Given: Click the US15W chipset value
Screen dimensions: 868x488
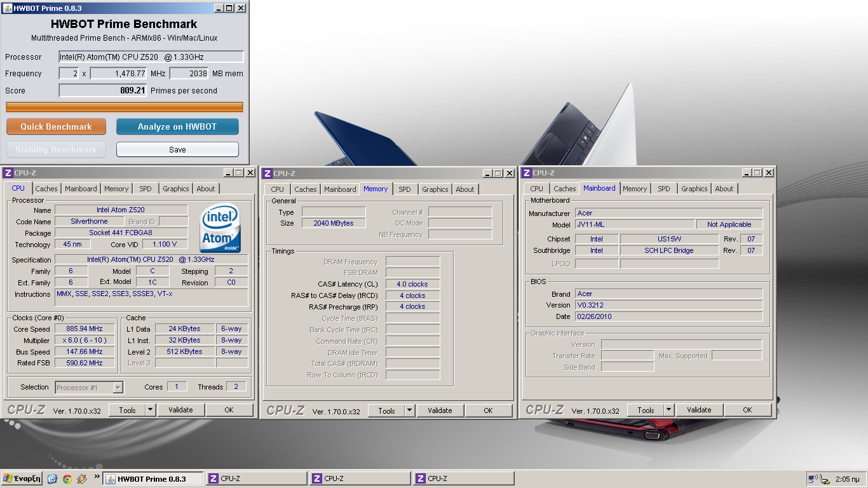Looking at the screenshot, I should [669, 239].
